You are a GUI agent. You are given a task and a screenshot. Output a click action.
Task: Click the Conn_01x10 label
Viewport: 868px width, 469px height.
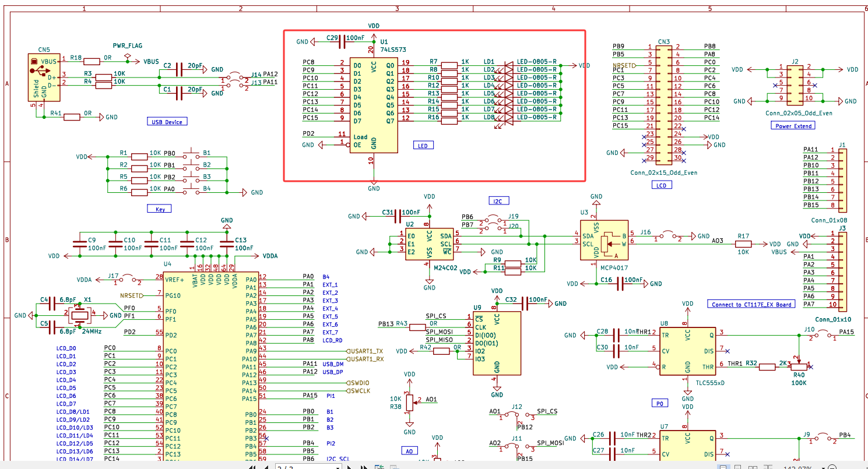833,319
